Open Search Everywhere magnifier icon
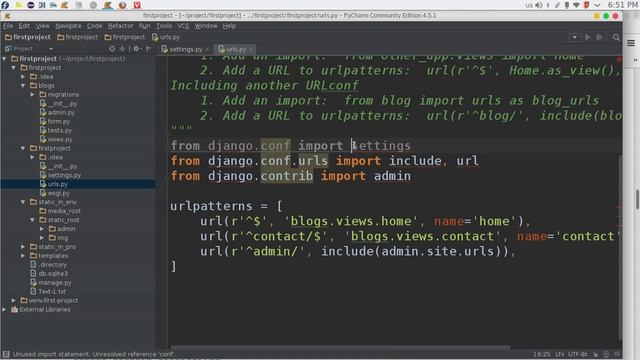640x360 pixels. [x=616, y=37]
